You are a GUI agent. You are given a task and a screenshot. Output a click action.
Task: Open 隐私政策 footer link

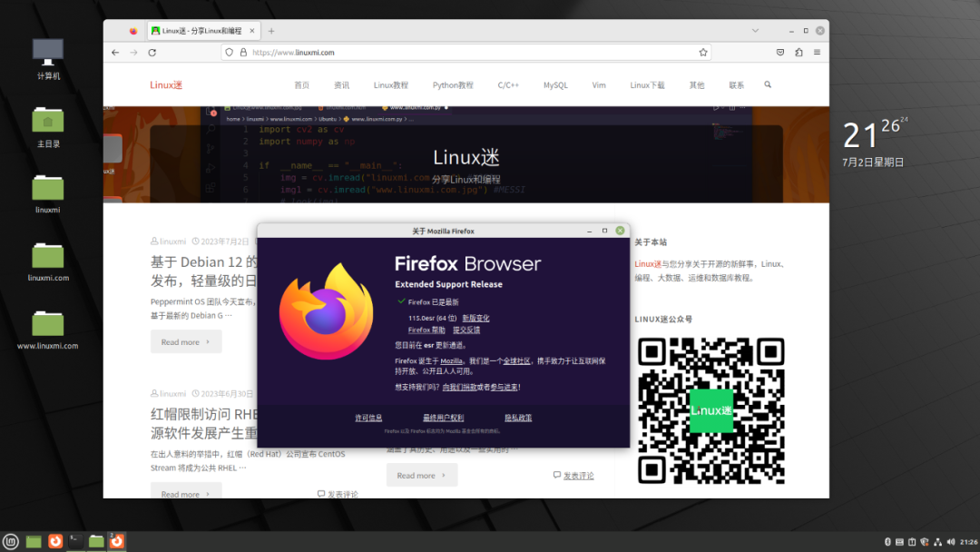pos(518,418)
